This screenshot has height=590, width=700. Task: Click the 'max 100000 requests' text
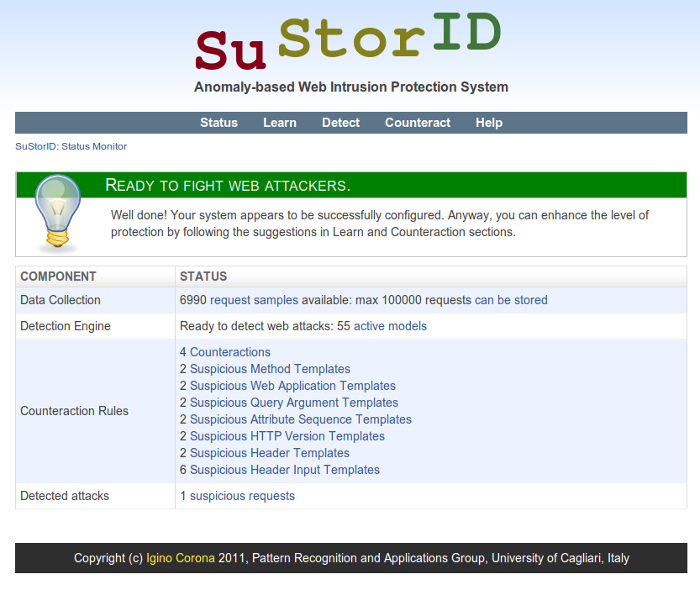point(413,300)
